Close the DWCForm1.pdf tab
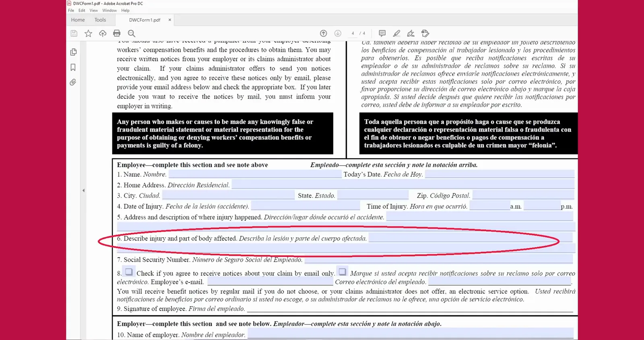 click(169, 20)
